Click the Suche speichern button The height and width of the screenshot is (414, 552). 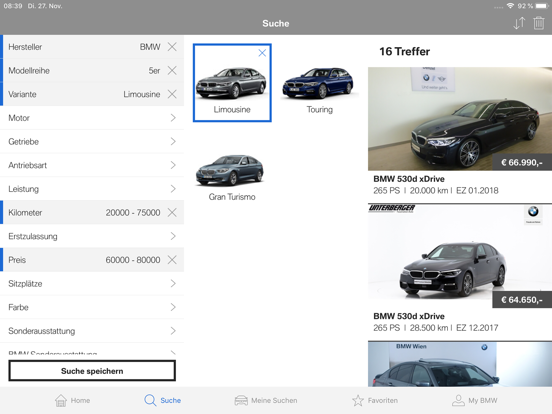[x=92, y=371]
